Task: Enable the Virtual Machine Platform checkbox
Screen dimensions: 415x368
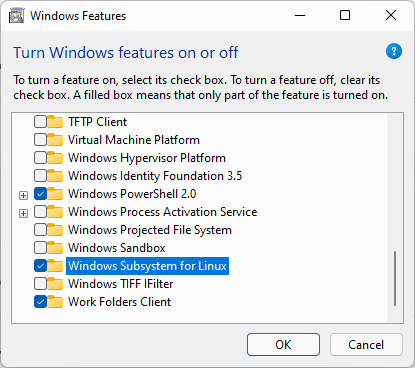Action: click(40, 140)
